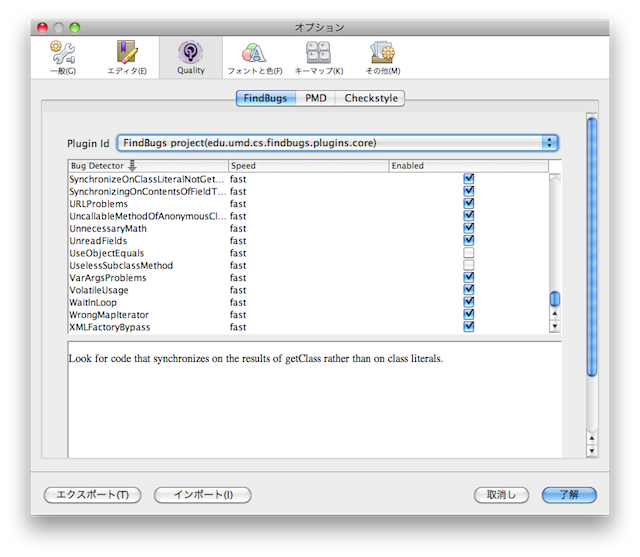This screenshot has width=640, height=557.
Task: Open the エディタ(E) editor settings icon
Action: tap(127, 58)
